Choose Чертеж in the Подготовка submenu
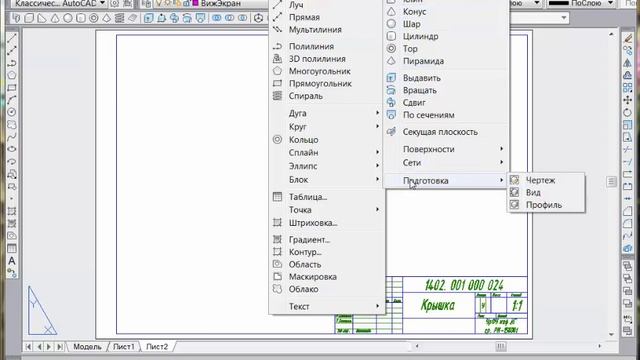The height and width of the screenshot is (360, 640). (x=546, y=180)
